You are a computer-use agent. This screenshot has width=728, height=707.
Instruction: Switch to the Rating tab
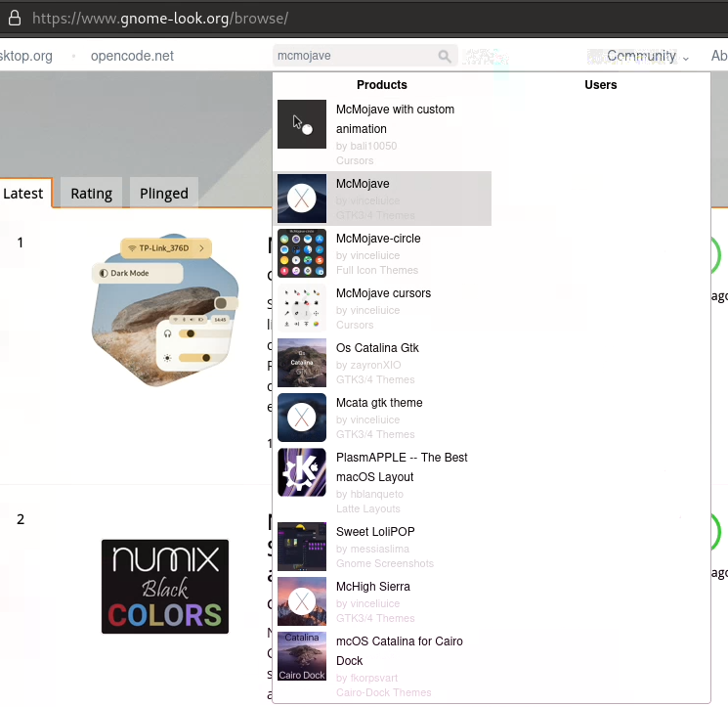click(92, 194)
